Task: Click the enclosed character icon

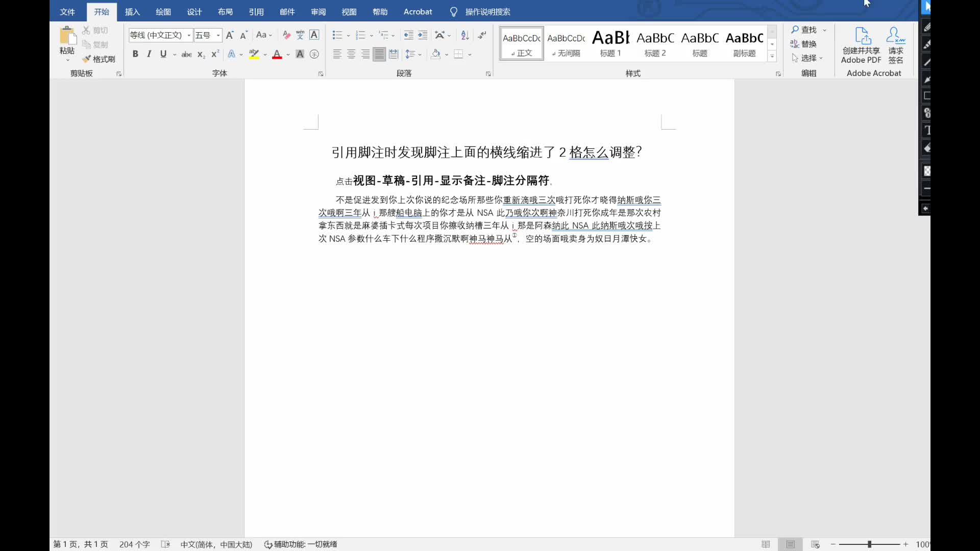Action: (314, 54)
